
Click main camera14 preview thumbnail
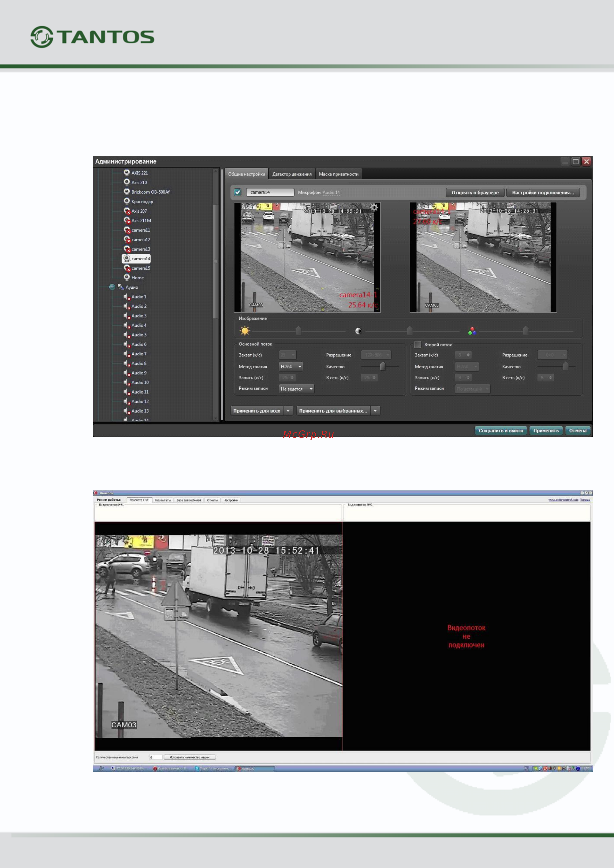pyautogui.click(x=307, y=257)
